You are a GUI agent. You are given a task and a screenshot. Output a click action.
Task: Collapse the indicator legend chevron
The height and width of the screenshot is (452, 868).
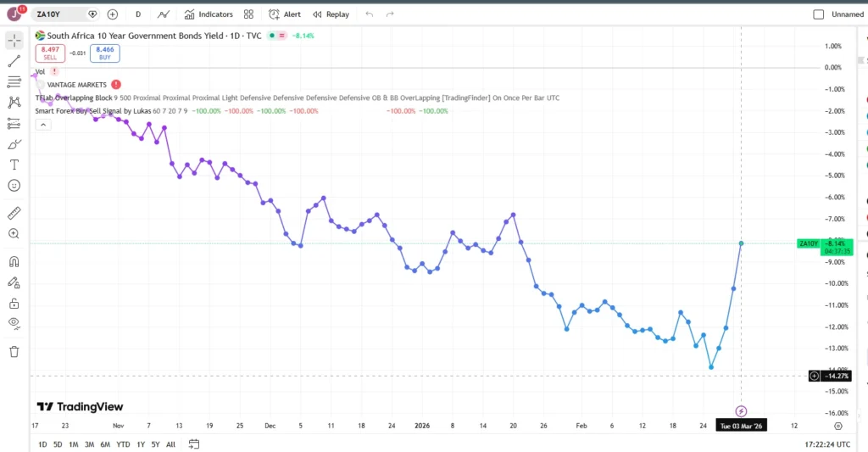(x=43, y=125)
